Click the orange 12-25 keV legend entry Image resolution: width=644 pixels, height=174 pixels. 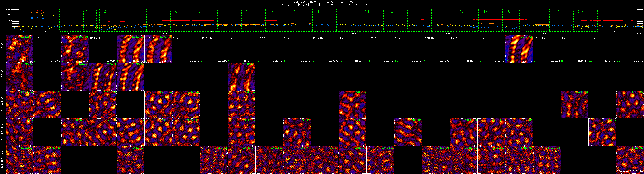point(38,13)
